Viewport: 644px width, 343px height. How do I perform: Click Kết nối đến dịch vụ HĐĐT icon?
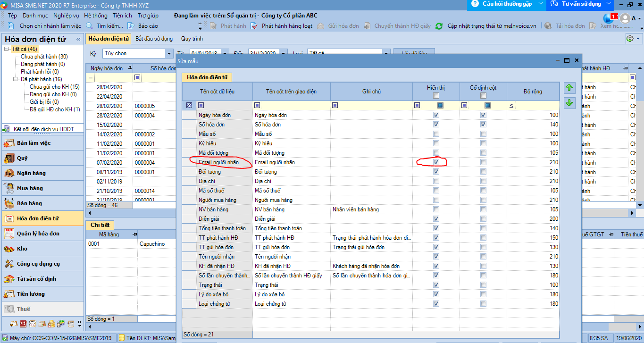coord(7,128)
